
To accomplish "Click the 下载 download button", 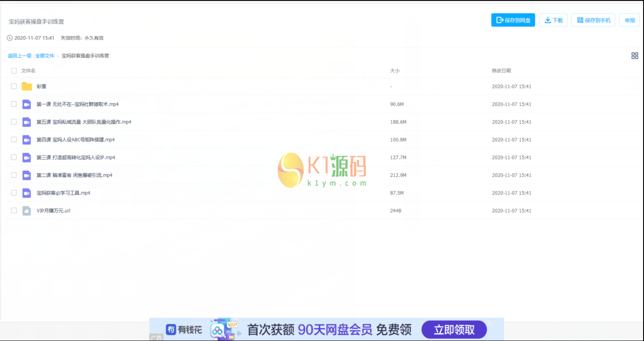I will (553, 20).
